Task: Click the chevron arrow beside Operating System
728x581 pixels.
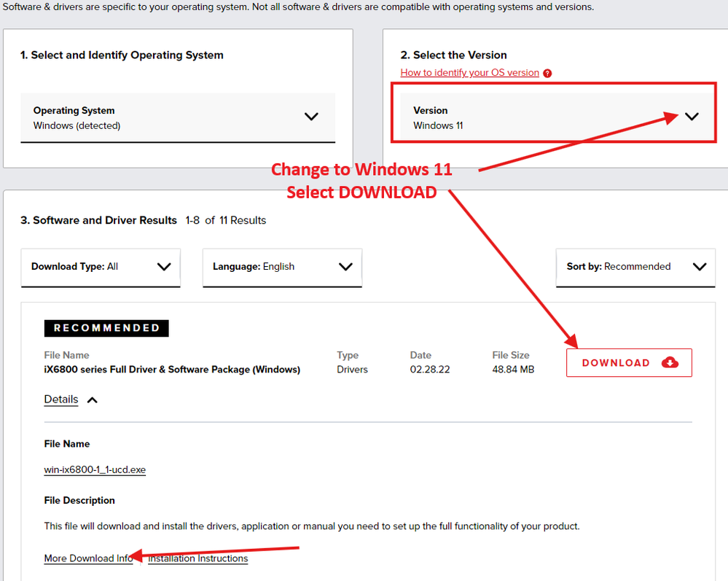Action: tap(311, 117)
